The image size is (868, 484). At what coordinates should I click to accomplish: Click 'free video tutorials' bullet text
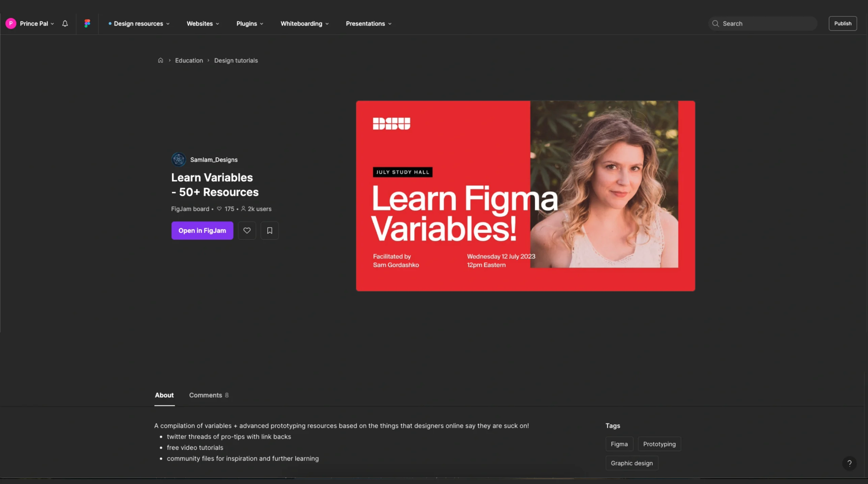(x=195, y=447)
